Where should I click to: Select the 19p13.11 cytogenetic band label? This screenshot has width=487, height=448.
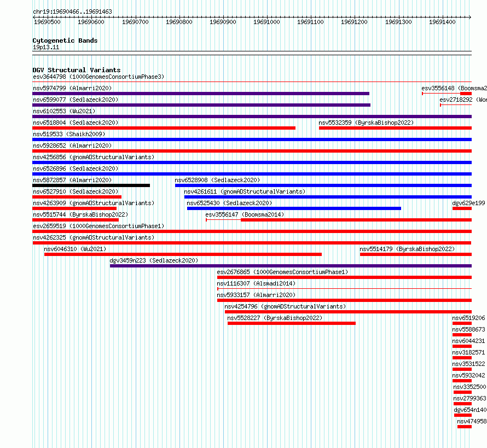coord(46,47)
